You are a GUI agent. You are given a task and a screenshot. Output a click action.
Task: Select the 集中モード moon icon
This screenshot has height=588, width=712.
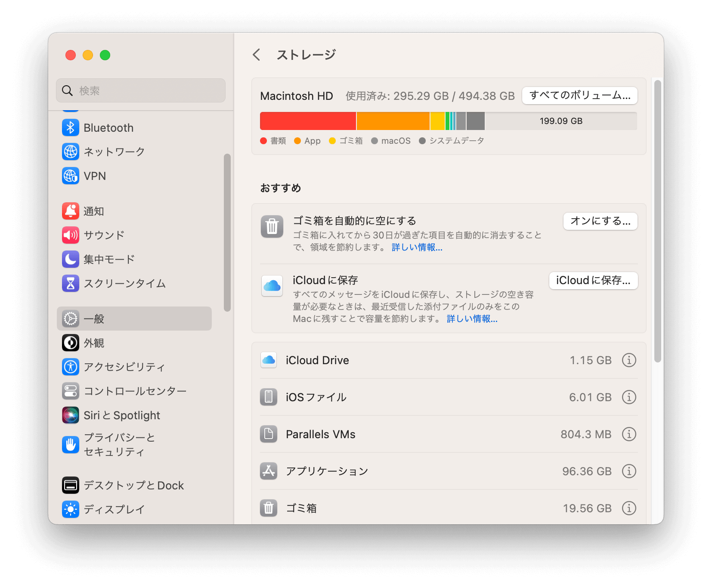tap(71, 259)
